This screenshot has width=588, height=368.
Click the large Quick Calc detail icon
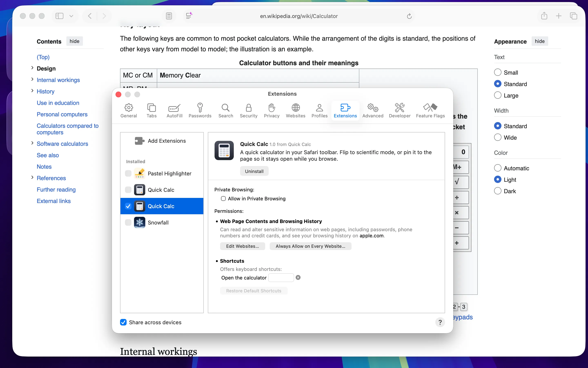(224, 150)
